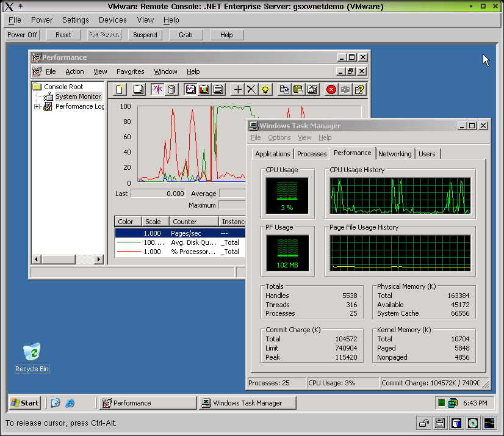Switch to View Graph mode icon
Screen dimensions: 504x436
pos(190,89)
